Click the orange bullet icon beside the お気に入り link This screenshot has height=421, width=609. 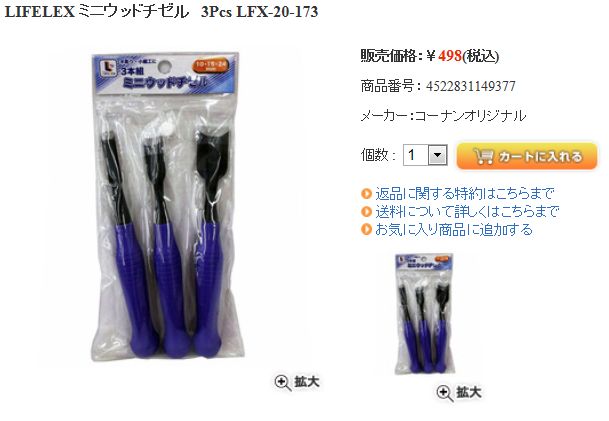[x=366, y=230]
